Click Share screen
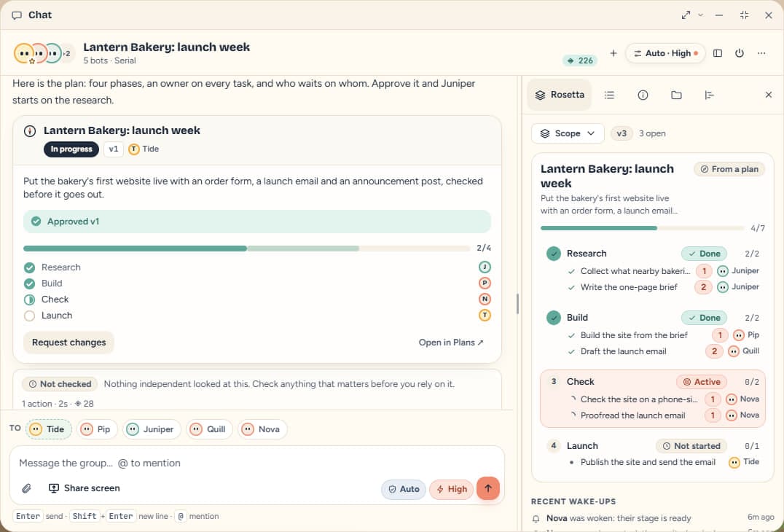 point(84,488)
